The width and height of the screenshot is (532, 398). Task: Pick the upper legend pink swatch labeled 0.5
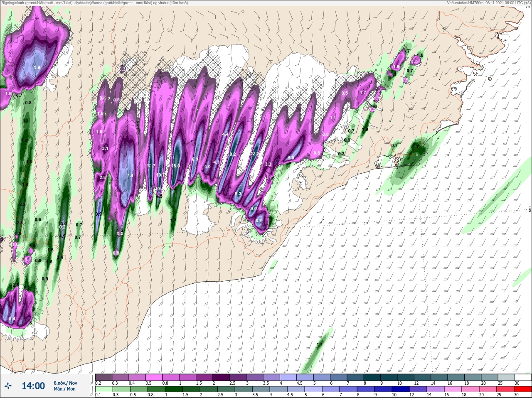click(x=155, y=377)
